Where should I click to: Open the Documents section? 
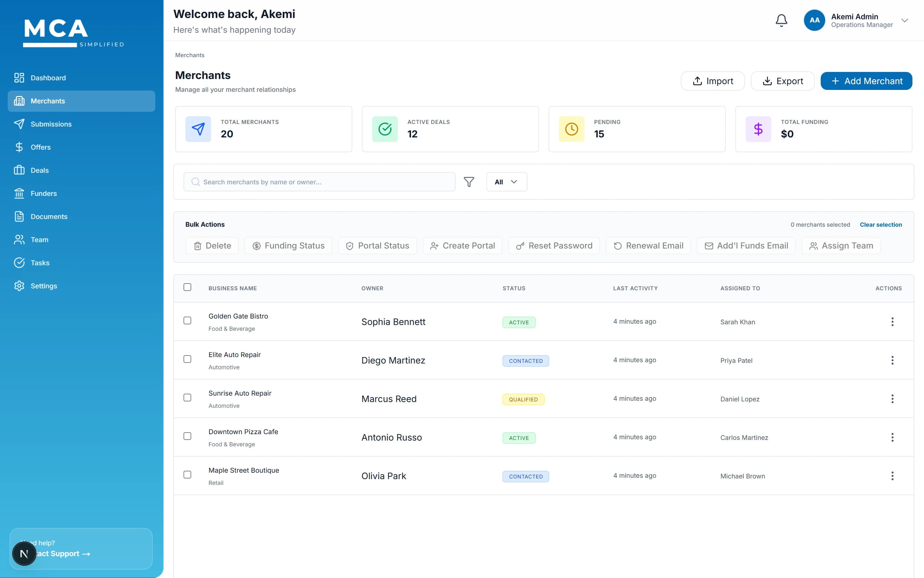(x=81, y=217)
